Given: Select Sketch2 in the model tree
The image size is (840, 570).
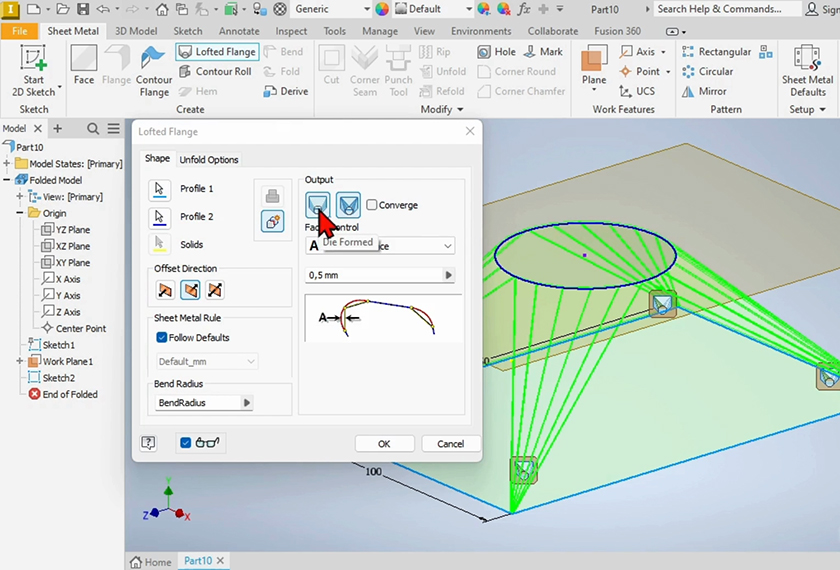Looking at the screenshot, I should pos(51,378).
